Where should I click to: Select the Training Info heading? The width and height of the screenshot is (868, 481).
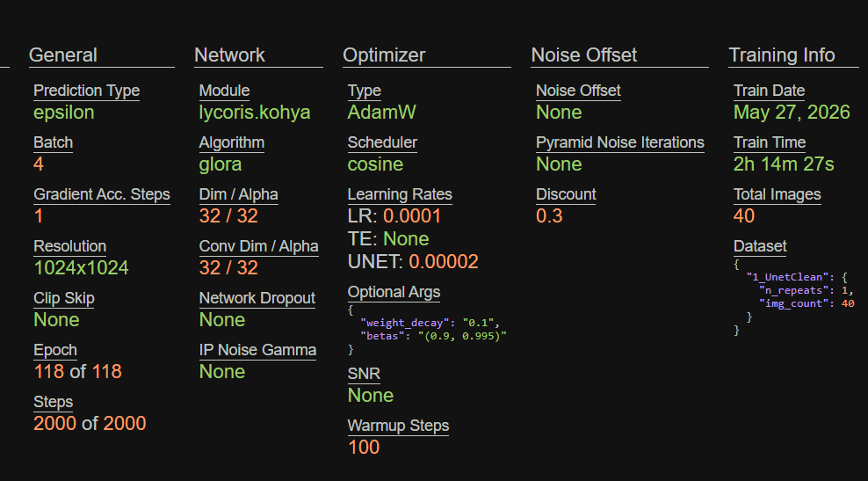(782, 55)
